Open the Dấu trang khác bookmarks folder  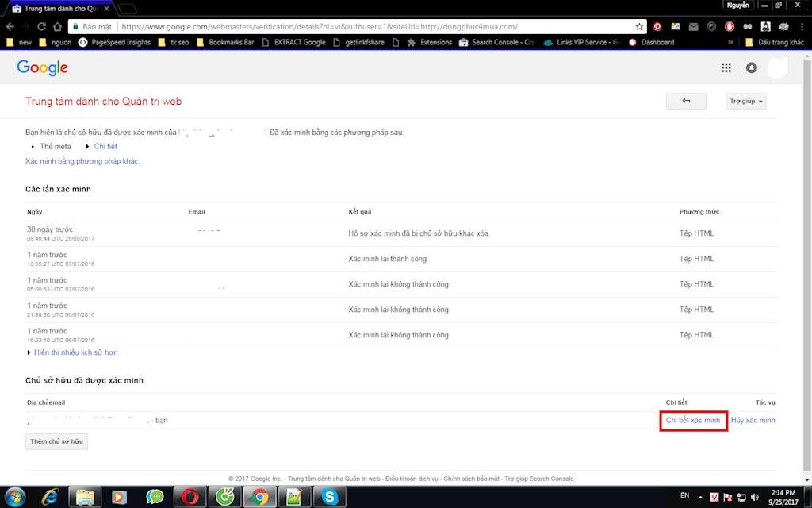click(x=775, y=43)
